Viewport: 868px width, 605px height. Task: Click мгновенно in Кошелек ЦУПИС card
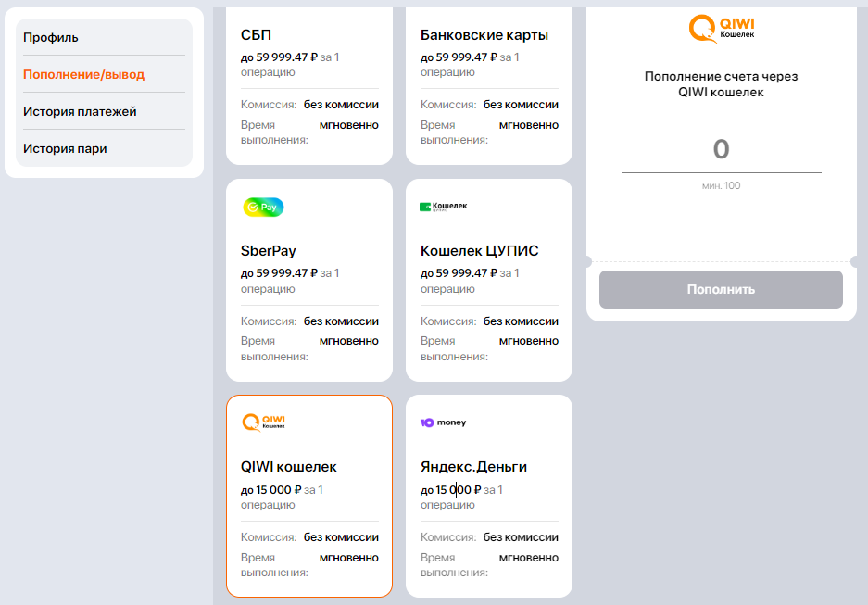[529, 341]
